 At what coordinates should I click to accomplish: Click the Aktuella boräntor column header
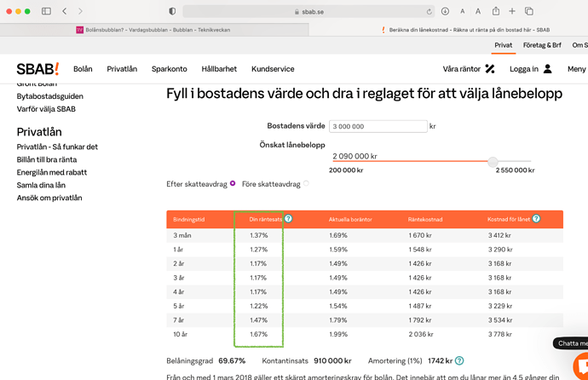point(350,219)
